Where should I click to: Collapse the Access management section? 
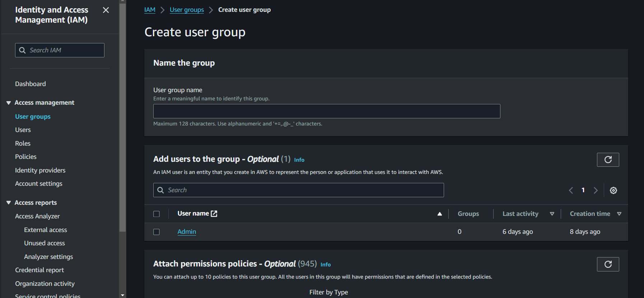[x=9, y=103]
